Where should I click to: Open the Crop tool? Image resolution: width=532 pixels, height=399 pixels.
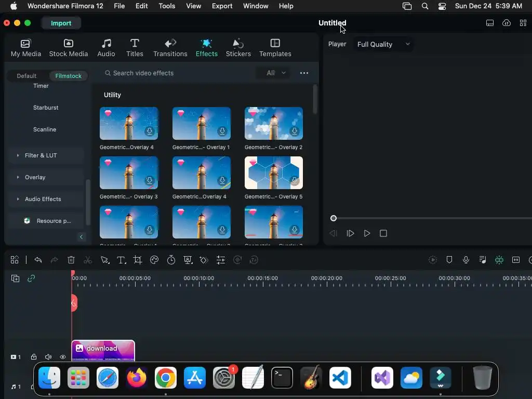pyautogui.click(x=137, y=260)
